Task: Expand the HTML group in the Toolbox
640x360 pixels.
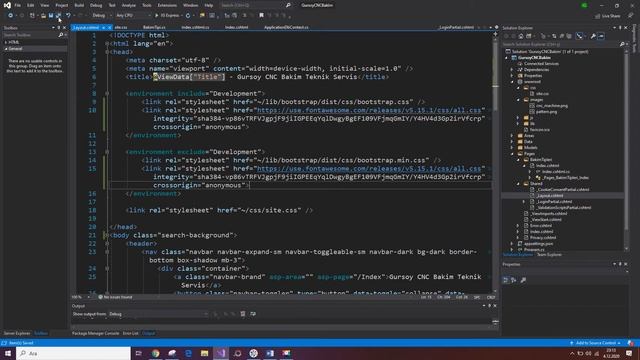Action: tap(6, 42)
